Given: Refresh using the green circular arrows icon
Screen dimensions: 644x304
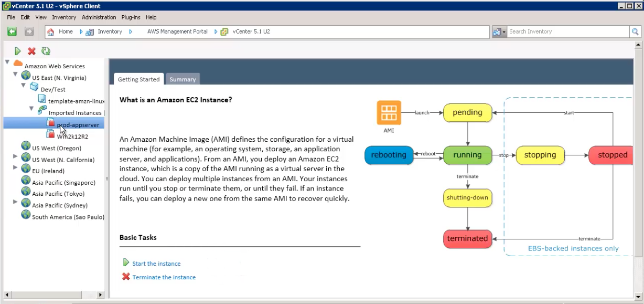Looking at the screenshot, I should point(46,51).
